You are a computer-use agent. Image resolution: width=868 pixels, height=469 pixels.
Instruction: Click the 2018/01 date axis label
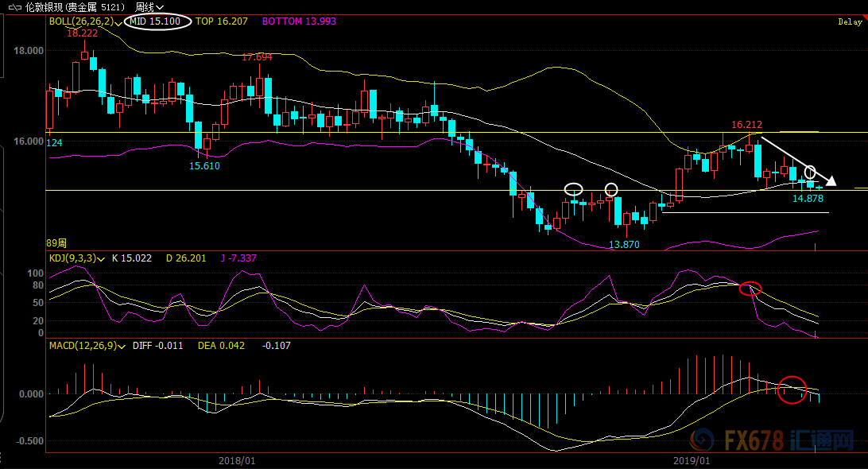(x=236, y=459)
